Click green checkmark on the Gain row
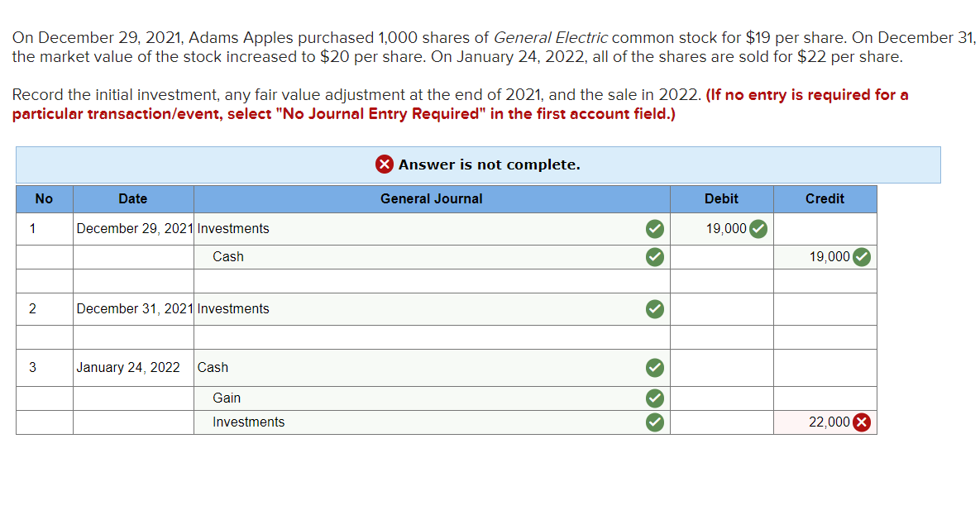The width and height of the screenshot is (980, 515). (654, 398)
